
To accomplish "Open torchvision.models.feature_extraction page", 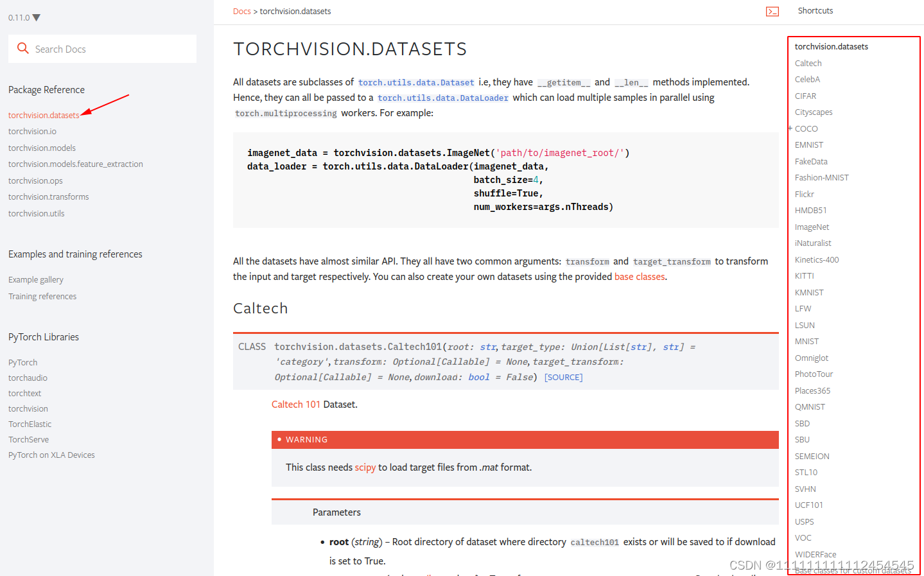I will pos(76,164).
